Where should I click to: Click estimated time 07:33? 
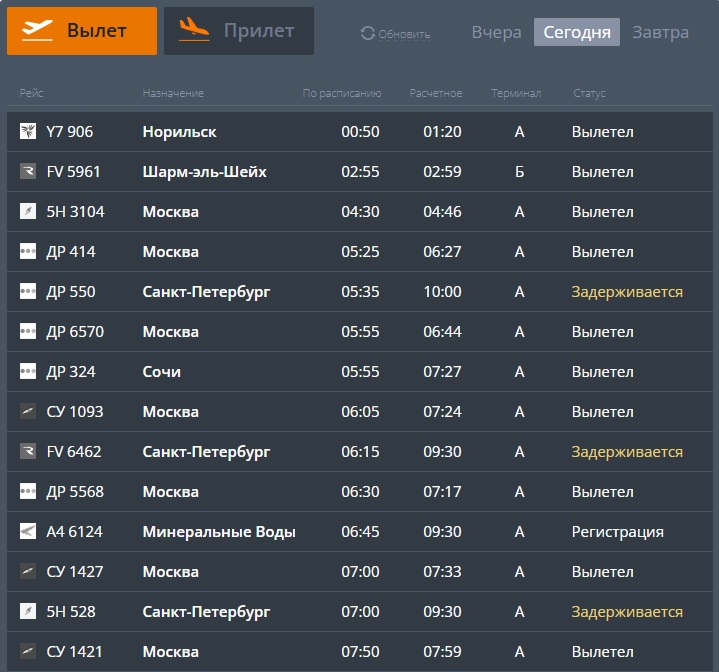click(442, 572)
